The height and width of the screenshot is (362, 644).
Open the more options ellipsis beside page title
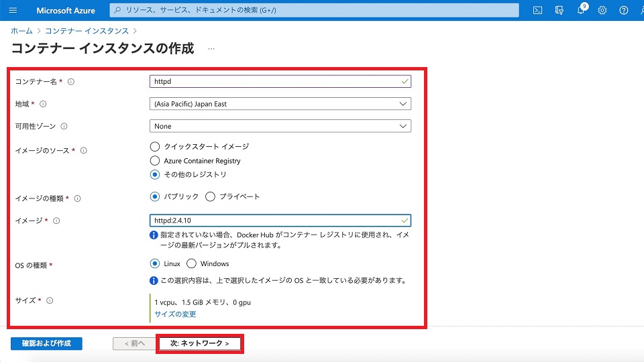click(211, 48)
